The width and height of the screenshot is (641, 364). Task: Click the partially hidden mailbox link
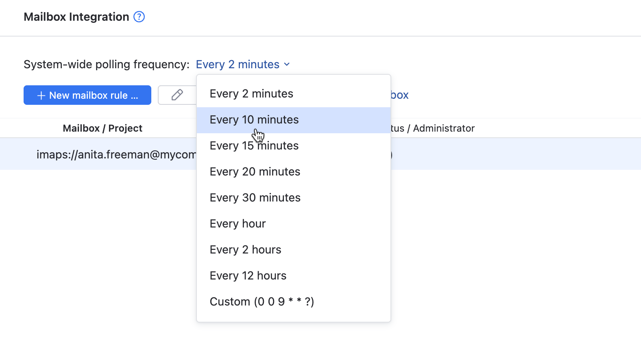point(399,95)
